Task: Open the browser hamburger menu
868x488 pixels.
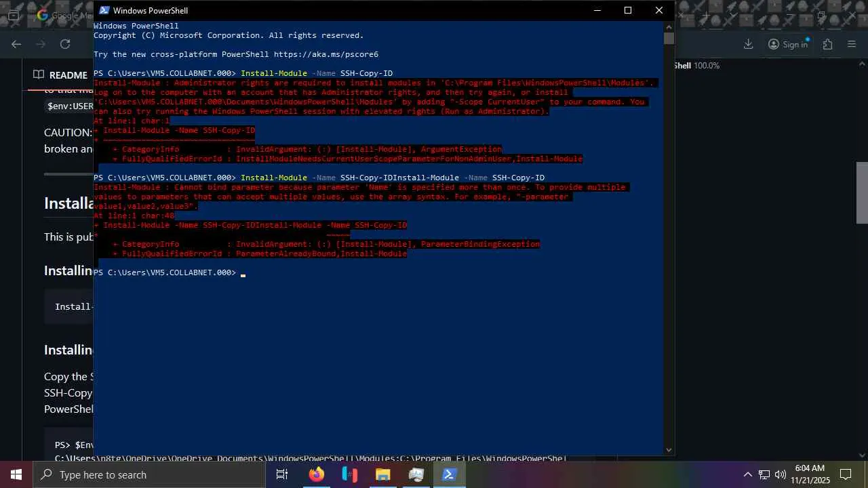Action: coord(852,44)
